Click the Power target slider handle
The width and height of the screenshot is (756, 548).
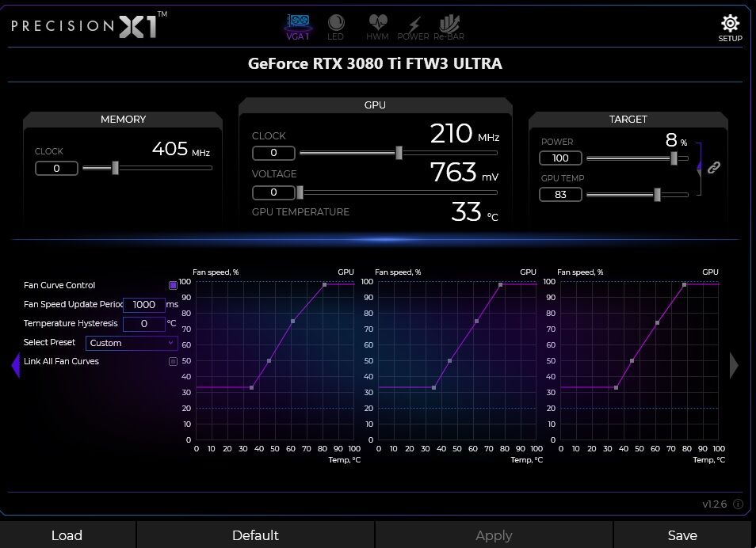[674, 158]
